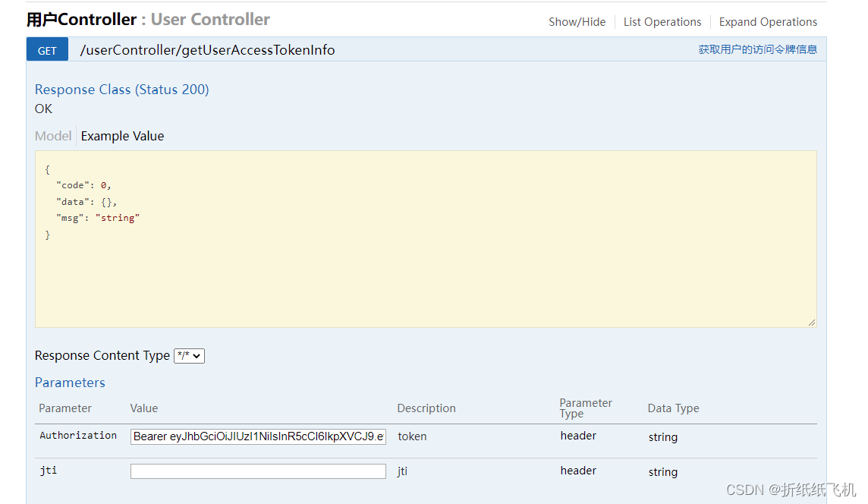Click the Parameter Type column header
868x504 pixels.
click(x=586, y=408)
